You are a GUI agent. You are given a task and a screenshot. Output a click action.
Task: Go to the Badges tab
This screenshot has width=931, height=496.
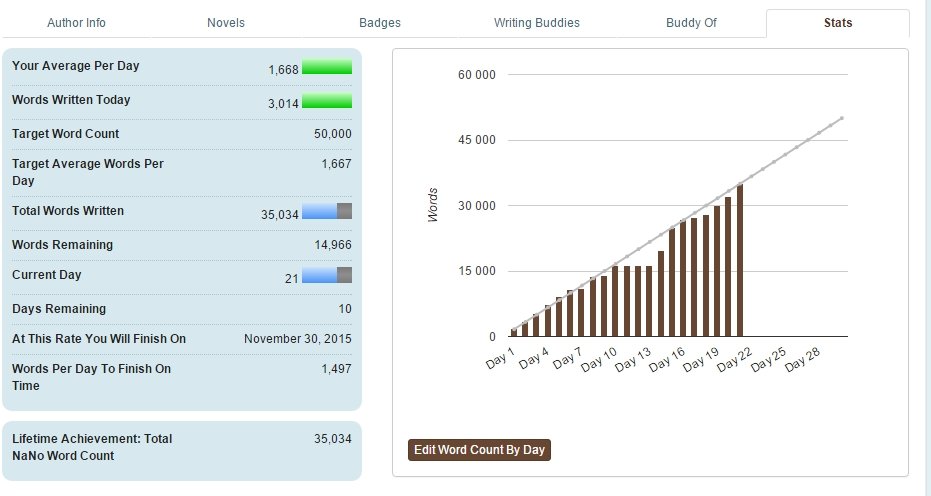(378, 22)
